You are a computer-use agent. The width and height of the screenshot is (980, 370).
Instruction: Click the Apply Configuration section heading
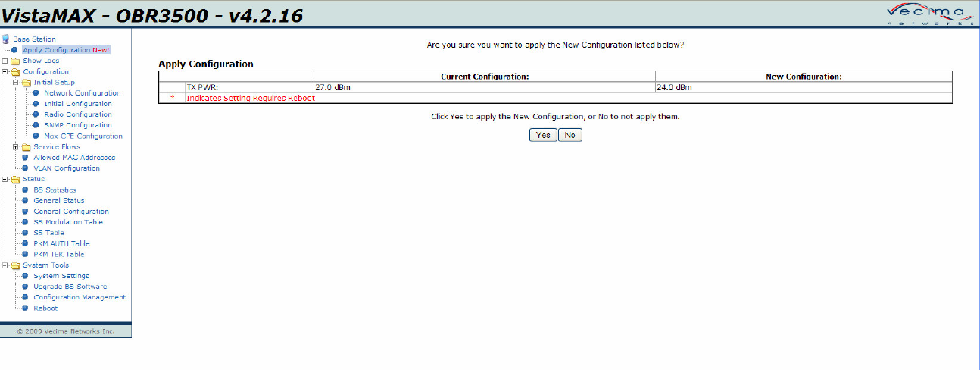coord(206,64)
